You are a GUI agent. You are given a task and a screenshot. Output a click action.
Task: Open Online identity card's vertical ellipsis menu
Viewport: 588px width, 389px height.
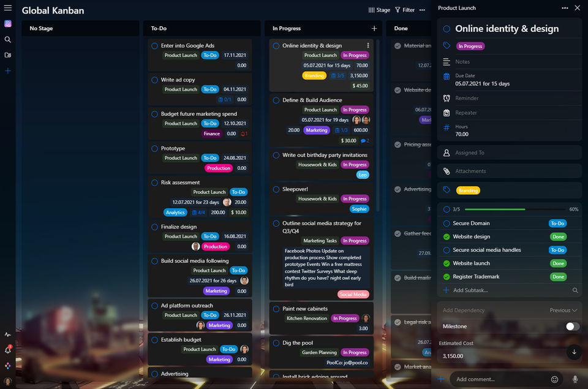coord(368,45)
